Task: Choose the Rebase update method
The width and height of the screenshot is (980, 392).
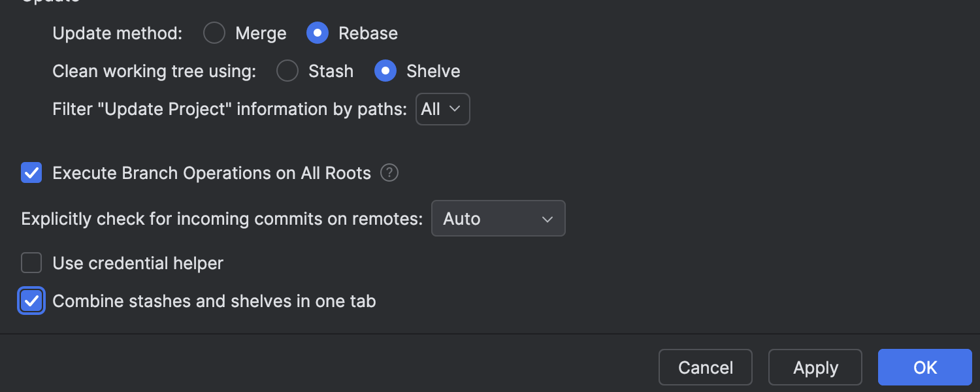Action: (318, 33)
